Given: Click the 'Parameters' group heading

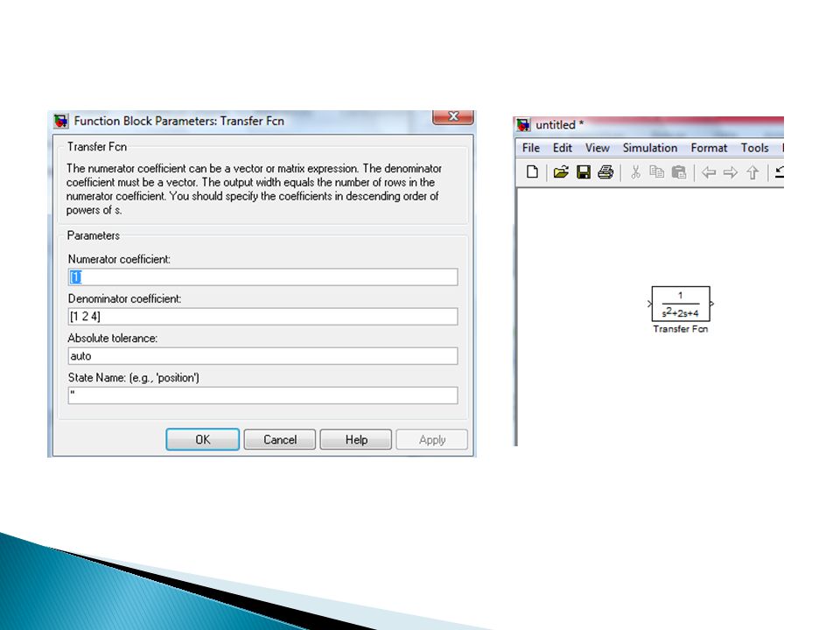Looking at the screenshot, I should pos(94,235).
